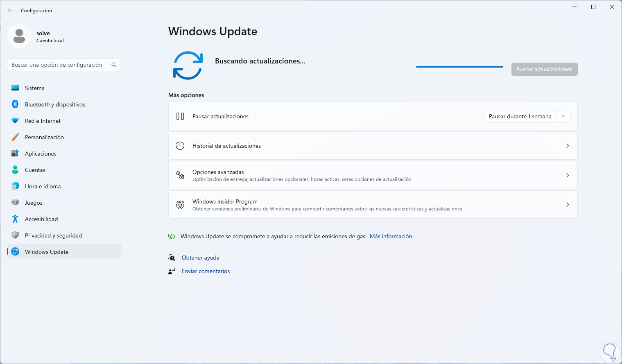Click the pause icon beside Pausar actualizaciones
This screenshot has height=364, width=622.
click(180, 116)
